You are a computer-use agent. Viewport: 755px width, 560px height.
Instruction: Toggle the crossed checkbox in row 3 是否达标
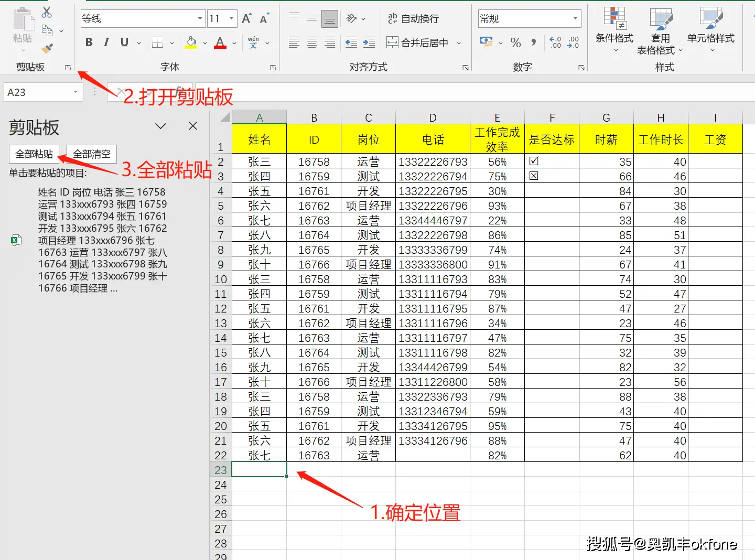[533, 176]
